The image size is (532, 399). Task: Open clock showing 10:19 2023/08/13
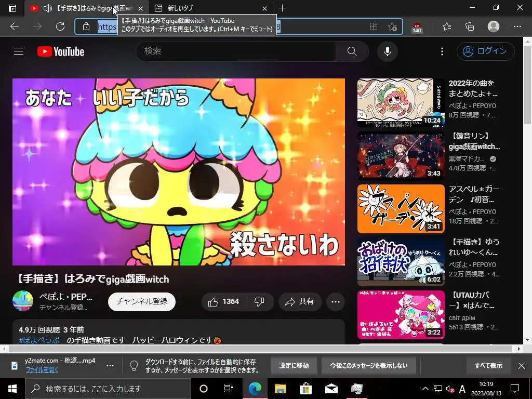coord(486,389)
